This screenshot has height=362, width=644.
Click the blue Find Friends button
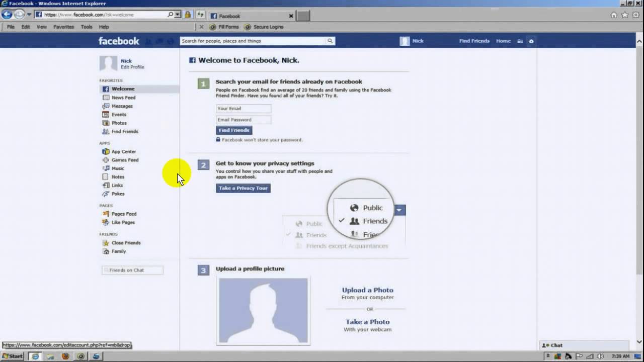click(234, 130)
